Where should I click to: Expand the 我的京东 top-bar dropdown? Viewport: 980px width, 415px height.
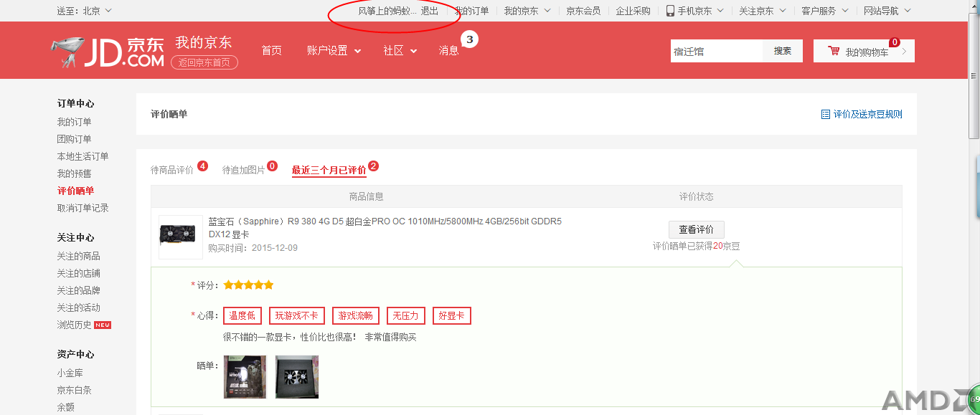[547, 11]
